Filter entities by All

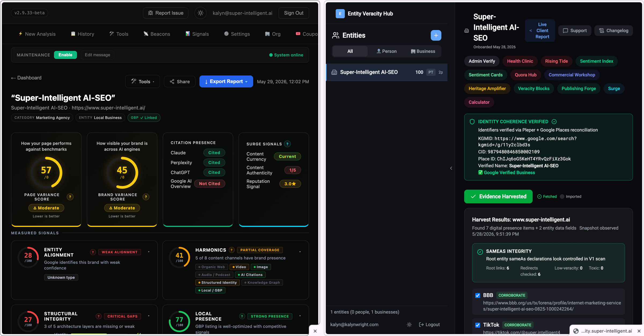pyautogui.click(x=350, y=51)
